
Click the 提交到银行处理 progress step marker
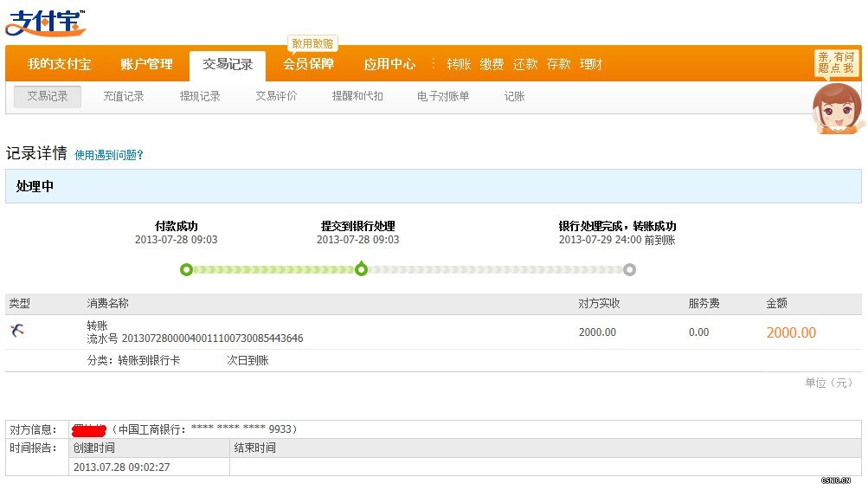362,269
